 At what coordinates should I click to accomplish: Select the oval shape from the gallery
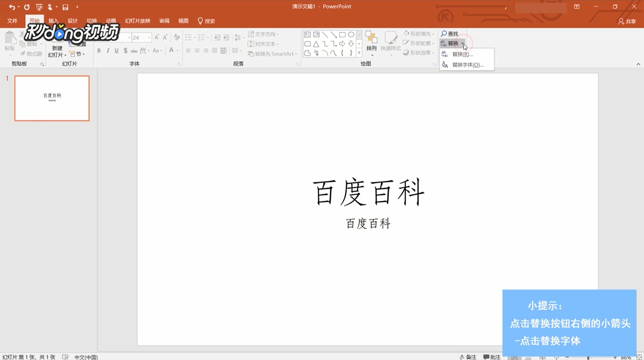point(351,34)
